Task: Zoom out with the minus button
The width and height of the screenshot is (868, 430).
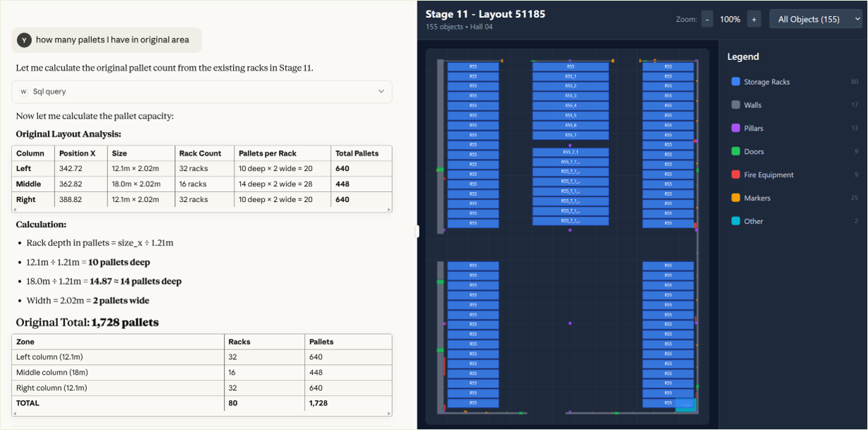Action: [x=707, y=20]
